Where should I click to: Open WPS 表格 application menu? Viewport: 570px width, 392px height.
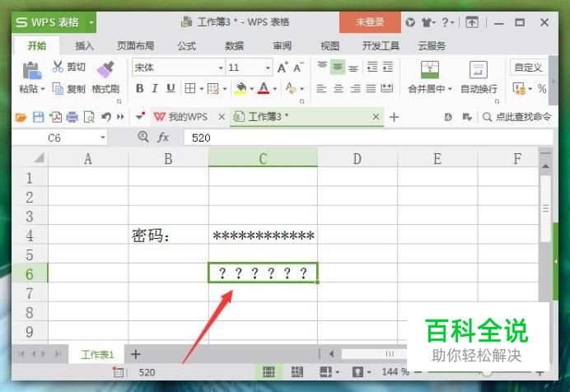pyautogui.click(x=54, y=22)
